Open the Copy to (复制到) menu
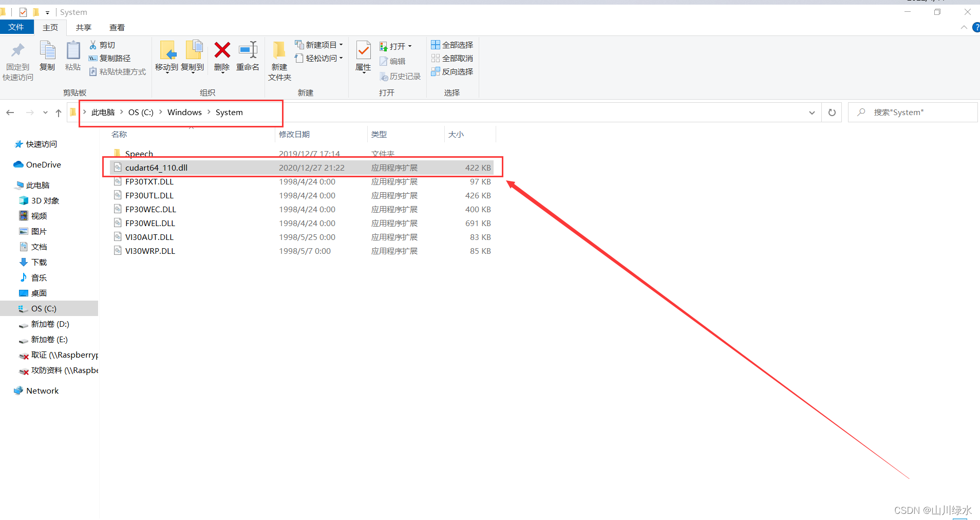 pos(193,57)
